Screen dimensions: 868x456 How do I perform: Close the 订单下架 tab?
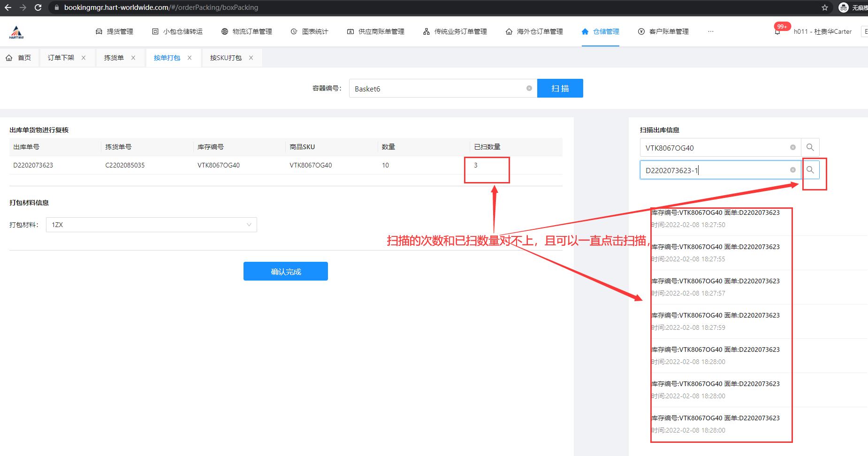tap(84, 58)
